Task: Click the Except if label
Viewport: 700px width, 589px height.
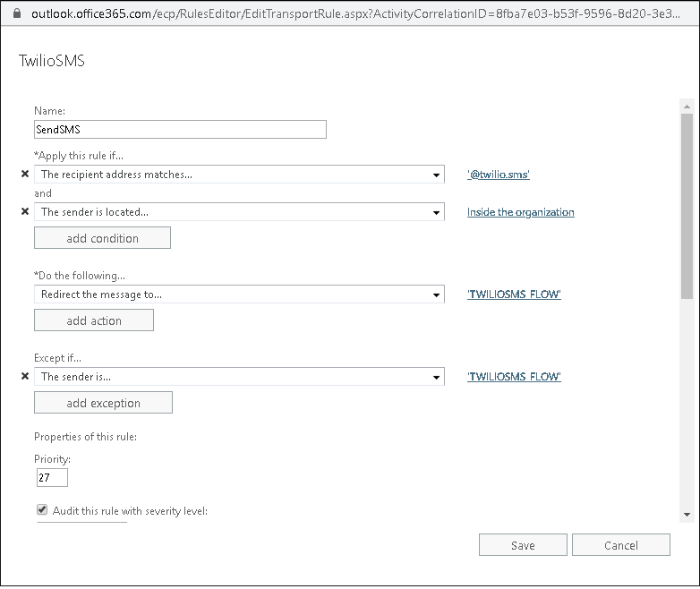Action: 57,358
